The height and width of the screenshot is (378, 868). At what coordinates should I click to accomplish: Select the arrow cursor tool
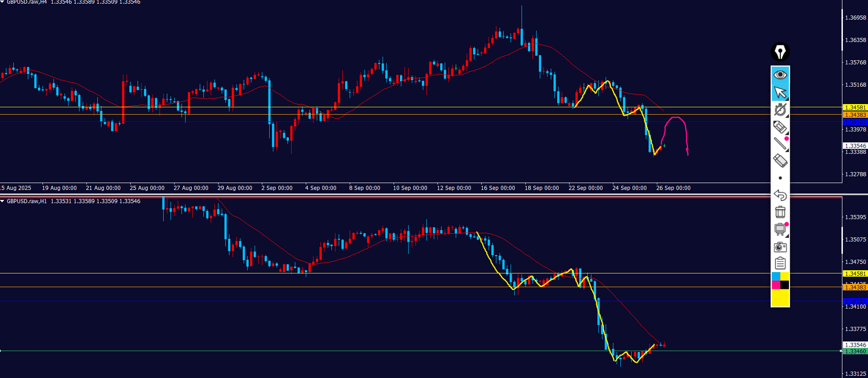click(x=780, y=93)
